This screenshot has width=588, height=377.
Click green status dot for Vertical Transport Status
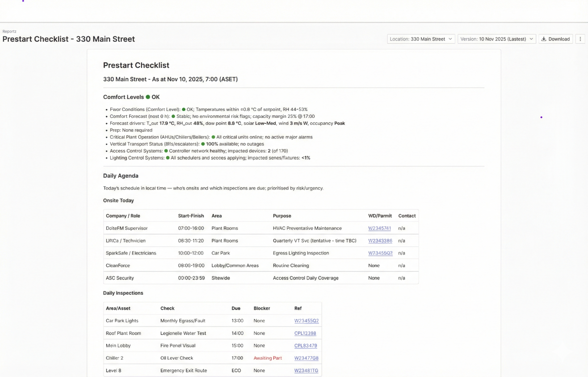point(203,144)
